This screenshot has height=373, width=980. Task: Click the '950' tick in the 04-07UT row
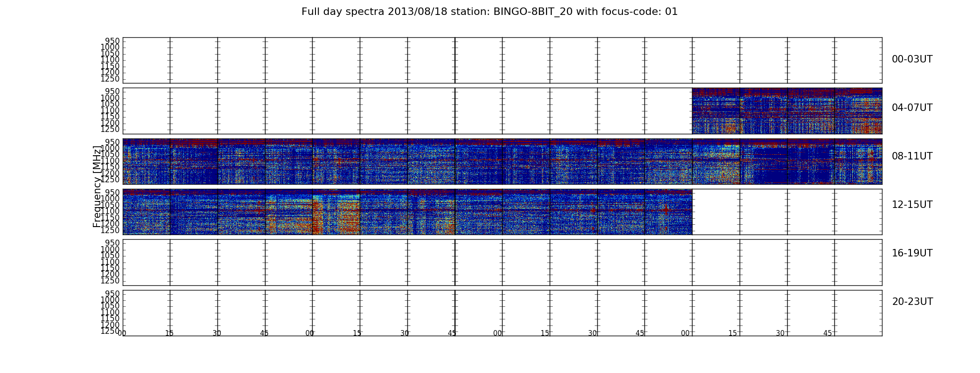(112, 91)
